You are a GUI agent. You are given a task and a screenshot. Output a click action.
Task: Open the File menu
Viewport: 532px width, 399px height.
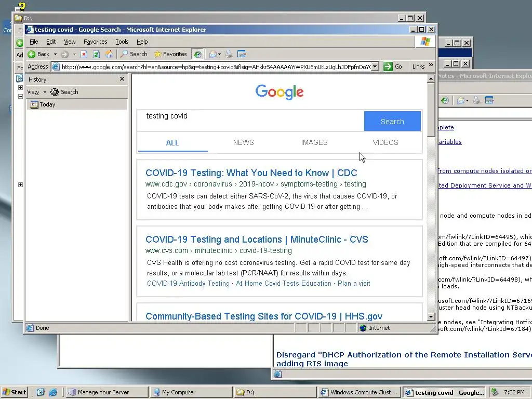point(34,42)
